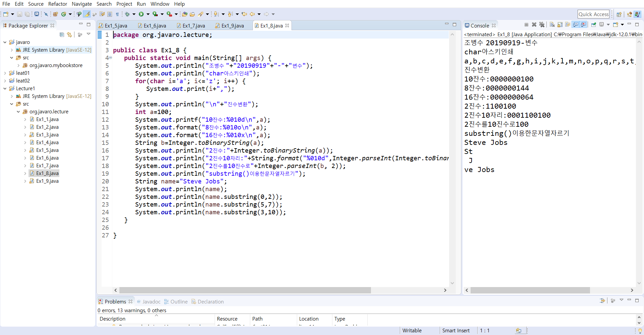The width and height of the screenshot is (644, 335).
Task: Expand org.javaro.mybookstore package
Action: click(18, 65)
